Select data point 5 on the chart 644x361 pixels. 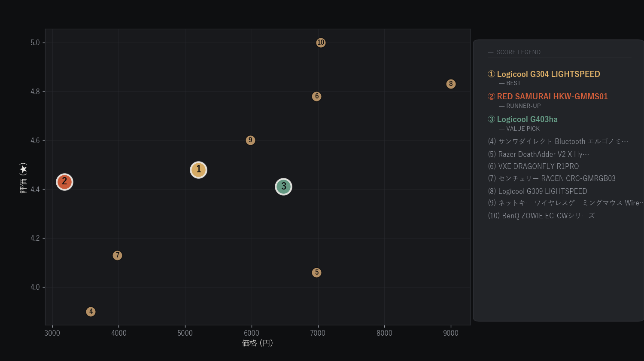click(316, 272)
